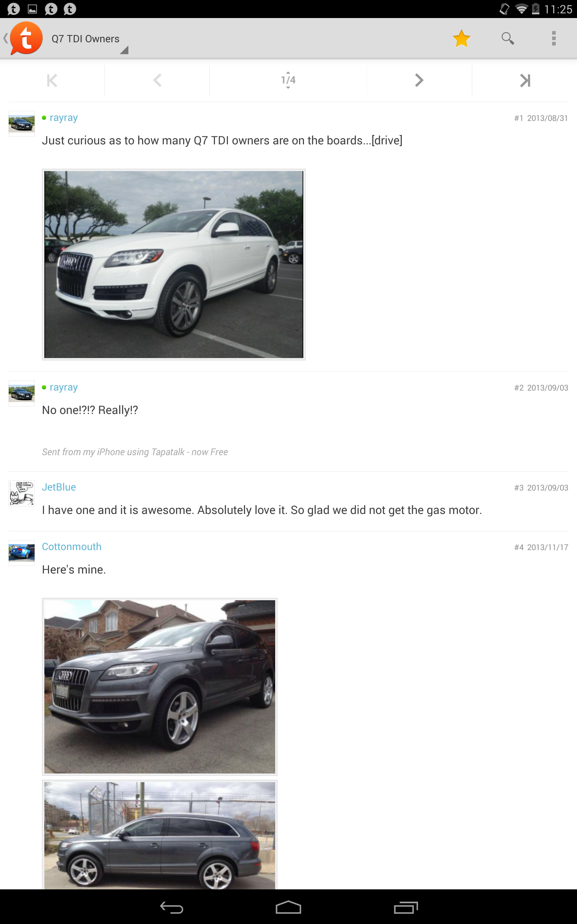Jump to last page arrow
The height and width of the screenshot is (924, 577).
[x=525, y=80]
